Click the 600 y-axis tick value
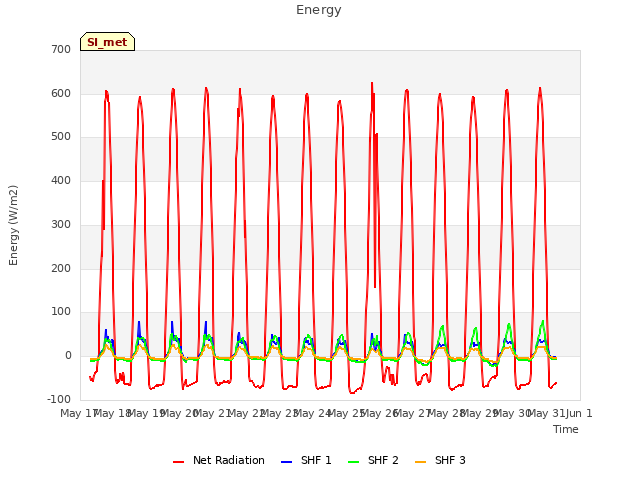Viewport: 640px width, 480px height. (61, 93)
